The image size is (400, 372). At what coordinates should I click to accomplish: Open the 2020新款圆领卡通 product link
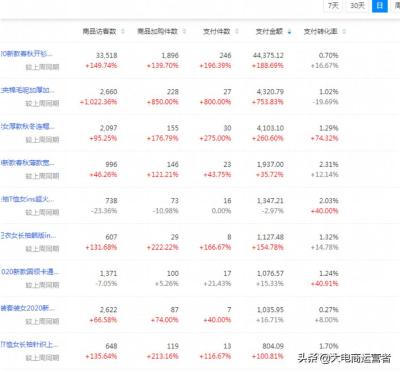30,272
